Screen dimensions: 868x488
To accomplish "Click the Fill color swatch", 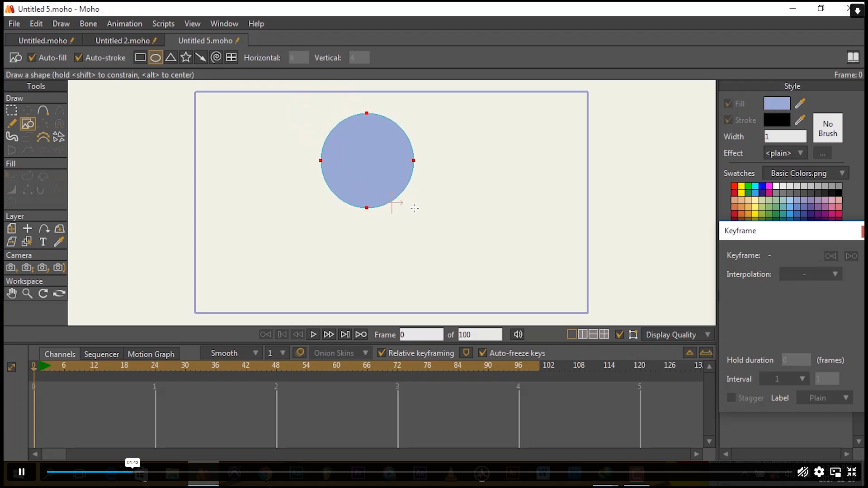I will (777, 103).
